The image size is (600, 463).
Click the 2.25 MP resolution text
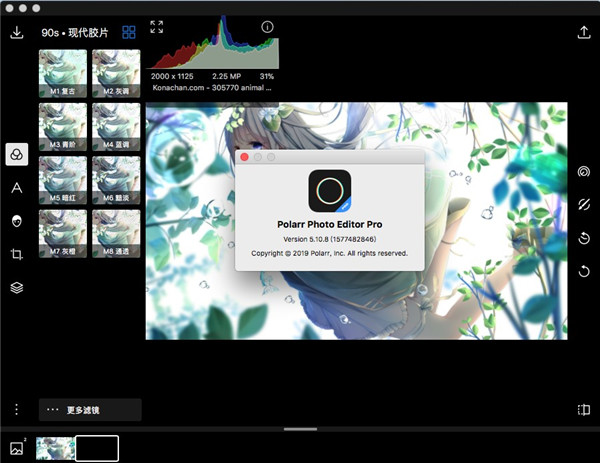click(x=227, y=76)
